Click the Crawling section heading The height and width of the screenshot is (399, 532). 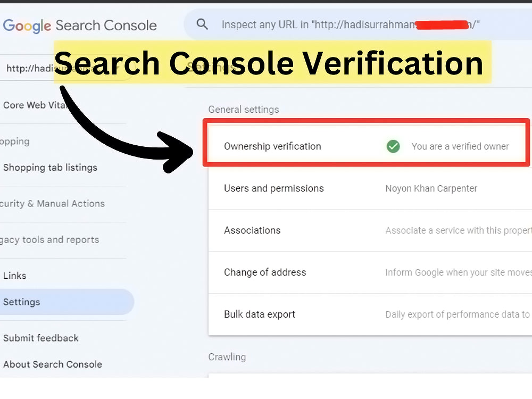pyautogui.click(x=227, y=358)
